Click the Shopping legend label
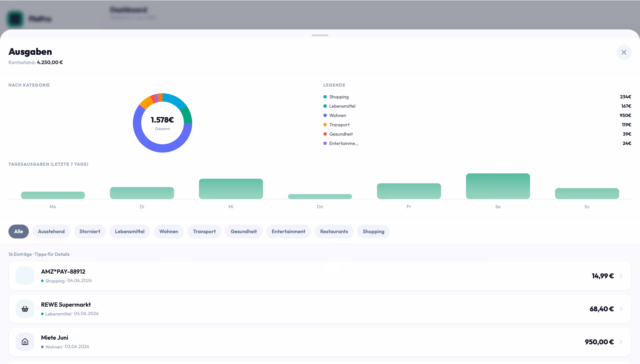 tap(339, 97)
